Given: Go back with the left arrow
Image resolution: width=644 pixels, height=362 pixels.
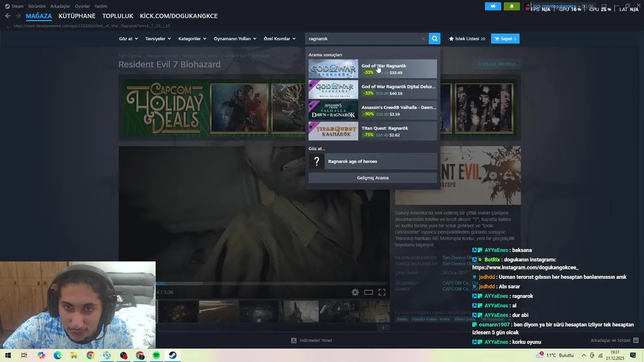Looking at the screenshot, I should [8, 16].
